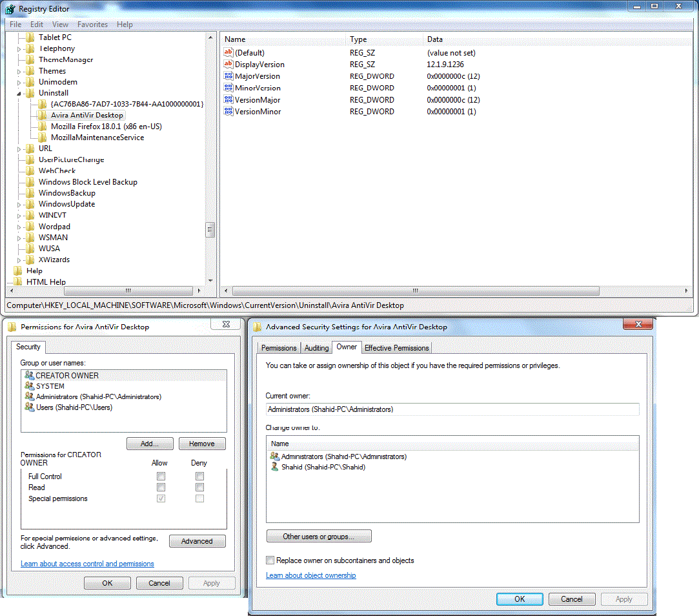This screenshot has height=616, width=699.
Task: Click the (Default) string value icon
Action: coord(228,52)
